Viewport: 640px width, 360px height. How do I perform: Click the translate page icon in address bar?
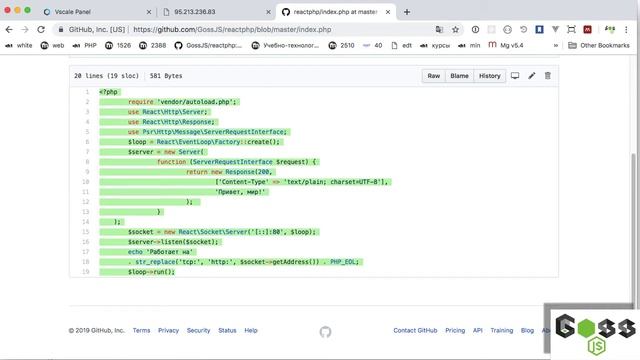point(439,29)
